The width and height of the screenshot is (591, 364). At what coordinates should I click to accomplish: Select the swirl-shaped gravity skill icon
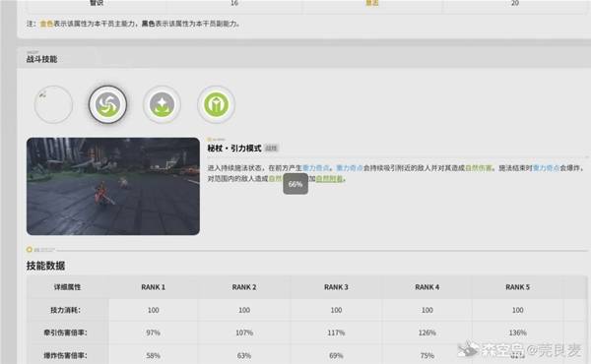click(107, 104)
